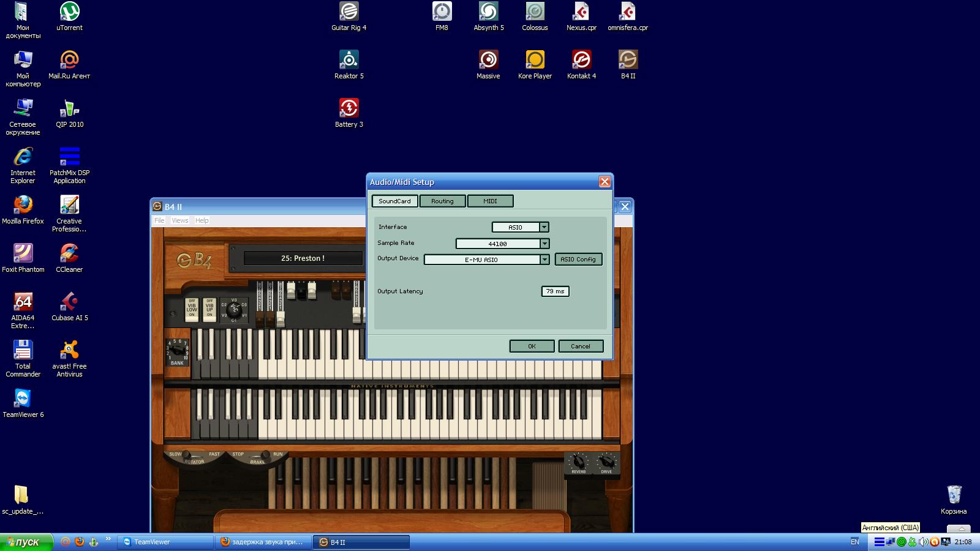Viewport: 980px width, 551px height.
Task: Open the AIDA64 Extreme desktop icon
Action: [x=23, y=310]
